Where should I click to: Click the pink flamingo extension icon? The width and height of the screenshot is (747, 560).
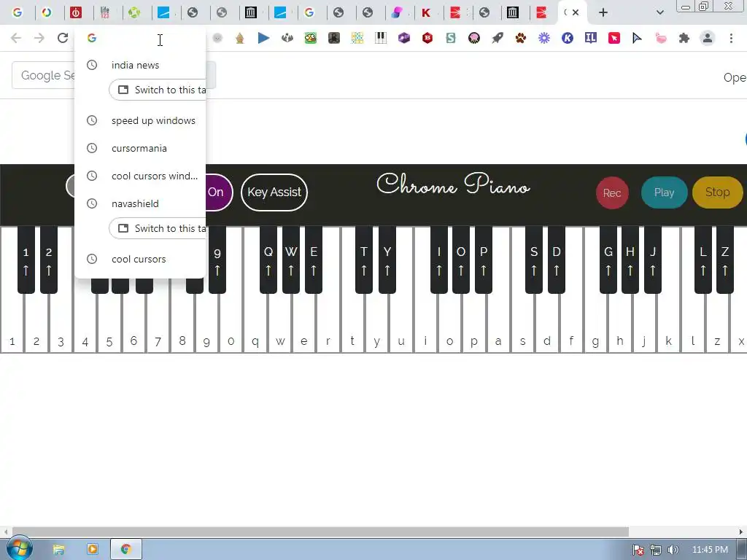pyautogui.click(x=661, y=38)
